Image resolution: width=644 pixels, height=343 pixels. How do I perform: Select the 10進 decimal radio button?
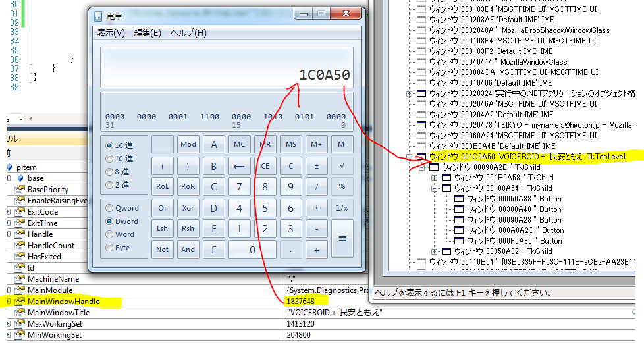(109, 159)
